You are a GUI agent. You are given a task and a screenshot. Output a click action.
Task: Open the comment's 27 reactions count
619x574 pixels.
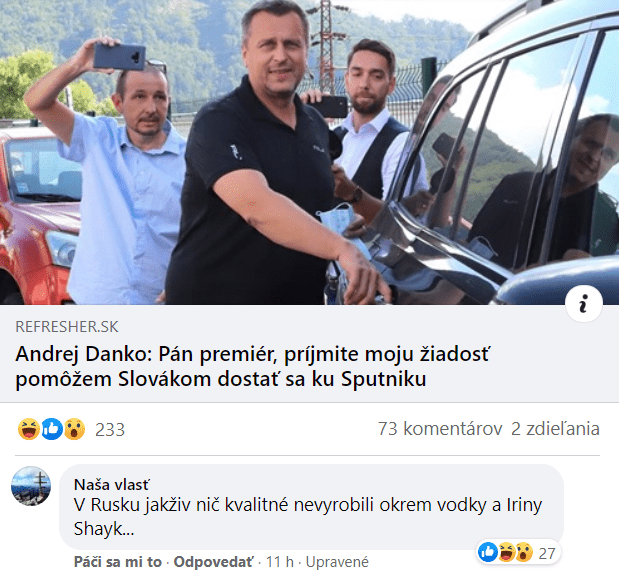(547, 553)
